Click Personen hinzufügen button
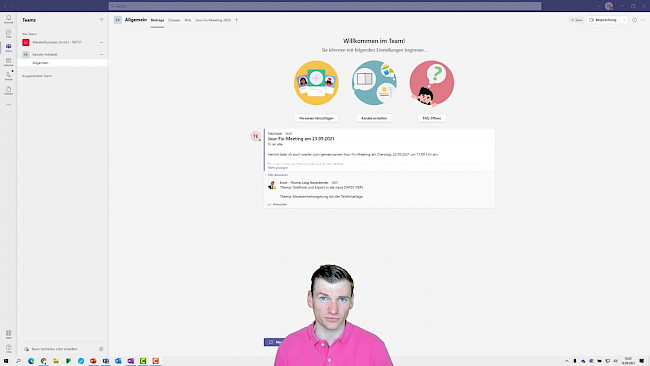The image size is (650, 366). pos(316,118)
